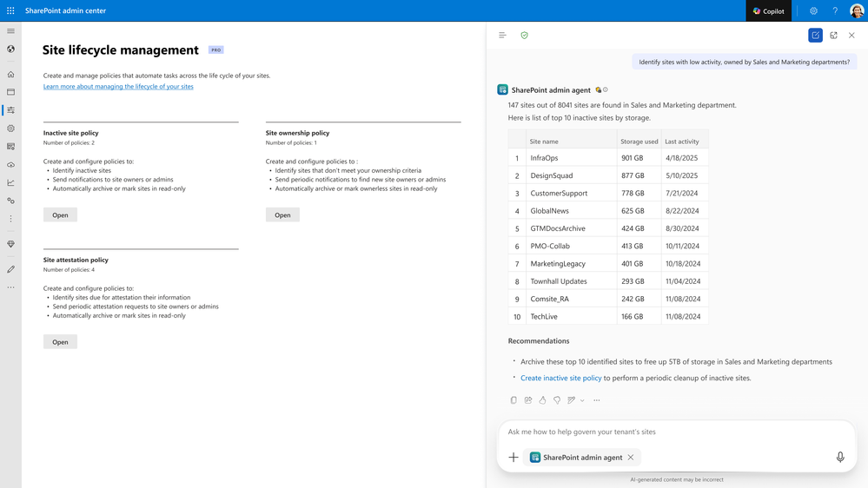This screenshot has height=488, width=868.
Task: Go to Home in left sidebar
Action: coord(10,74)
